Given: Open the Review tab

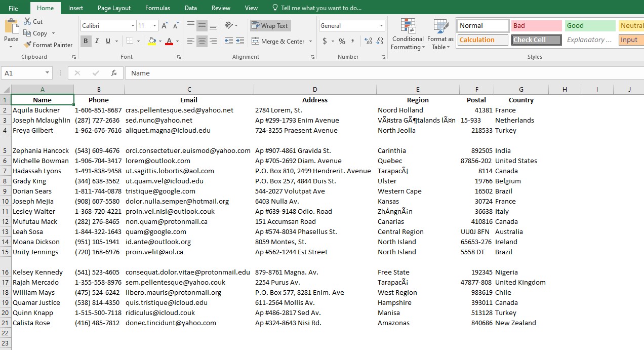Looking at the screenshot, I should pyautogui.click(x=221, y=8).
